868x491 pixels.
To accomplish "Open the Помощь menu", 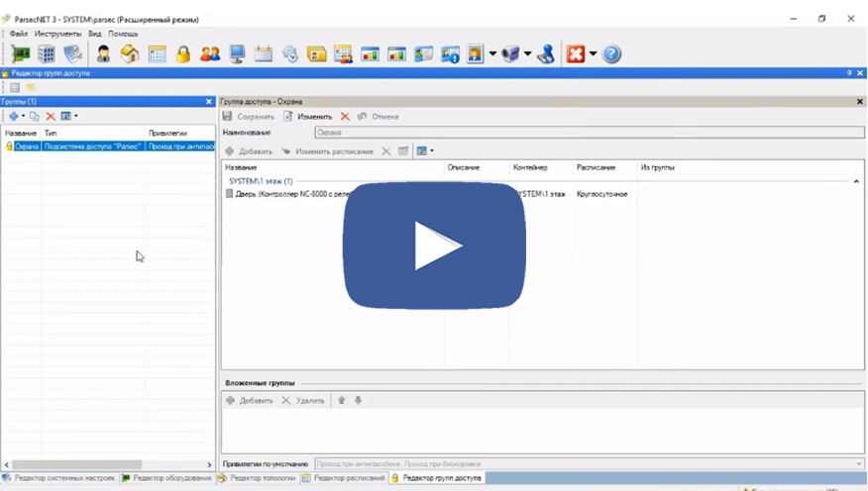I will 123,34.
